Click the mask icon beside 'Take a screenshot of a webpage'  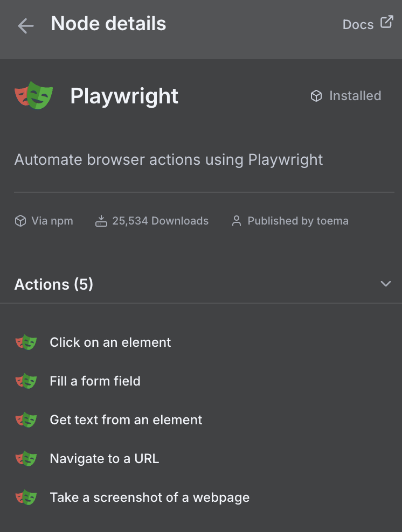(x=26, y=497)
